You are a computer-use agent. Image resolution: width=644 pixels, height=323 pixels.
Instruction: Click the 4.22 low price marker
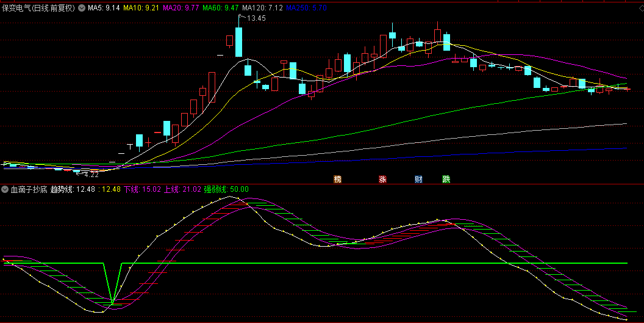point(91,175)
